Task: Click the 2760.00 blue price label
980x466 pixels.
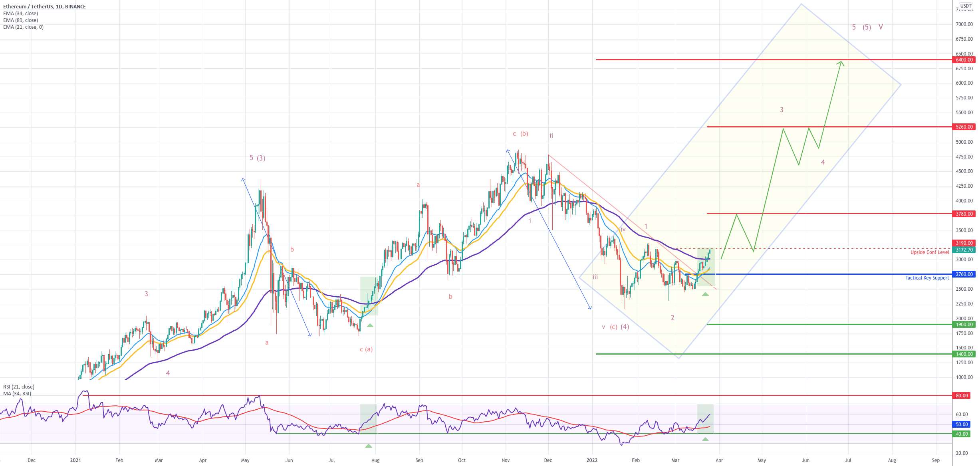Action: point(964,274)
